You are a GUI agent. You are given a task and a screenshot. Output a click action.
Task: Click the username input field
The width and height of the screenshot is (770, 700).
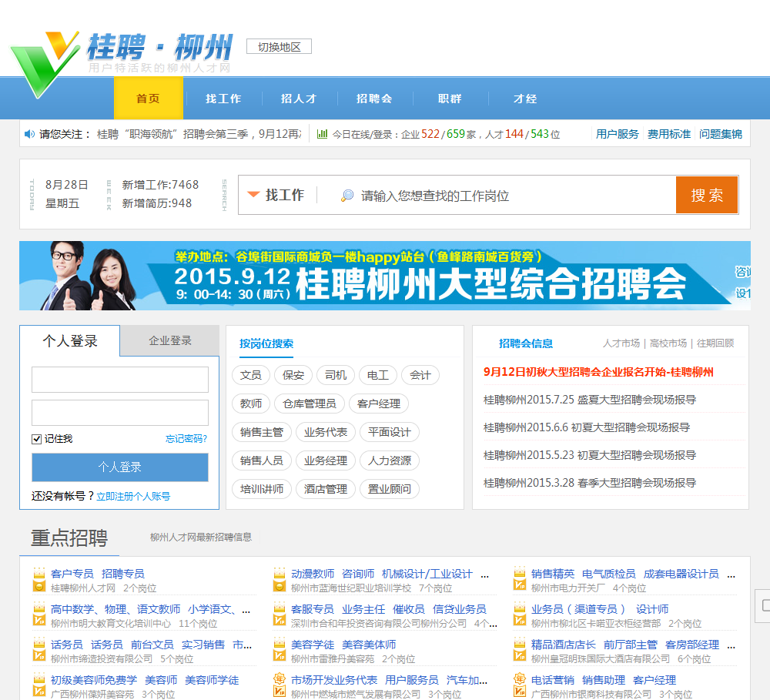(120, 379)
